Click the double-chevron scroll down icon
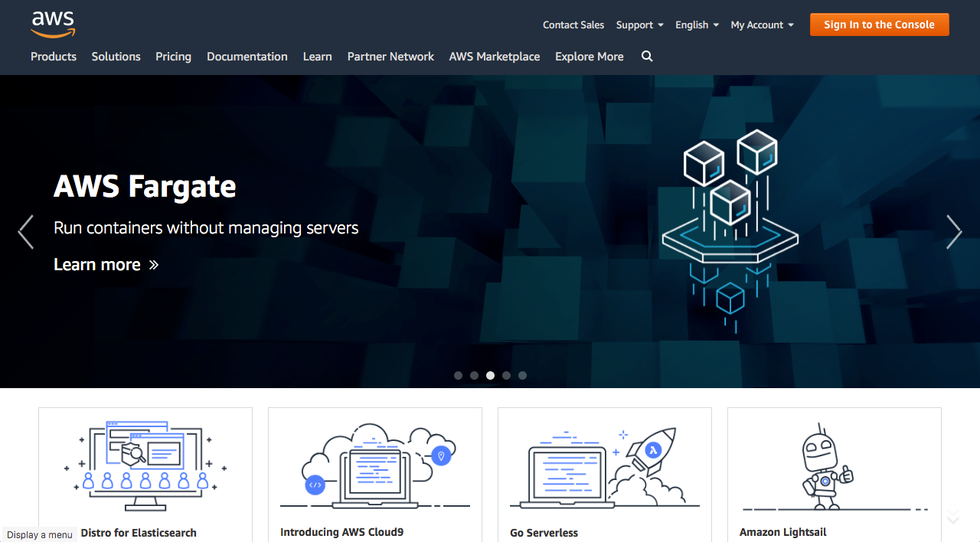 [953, 517]
